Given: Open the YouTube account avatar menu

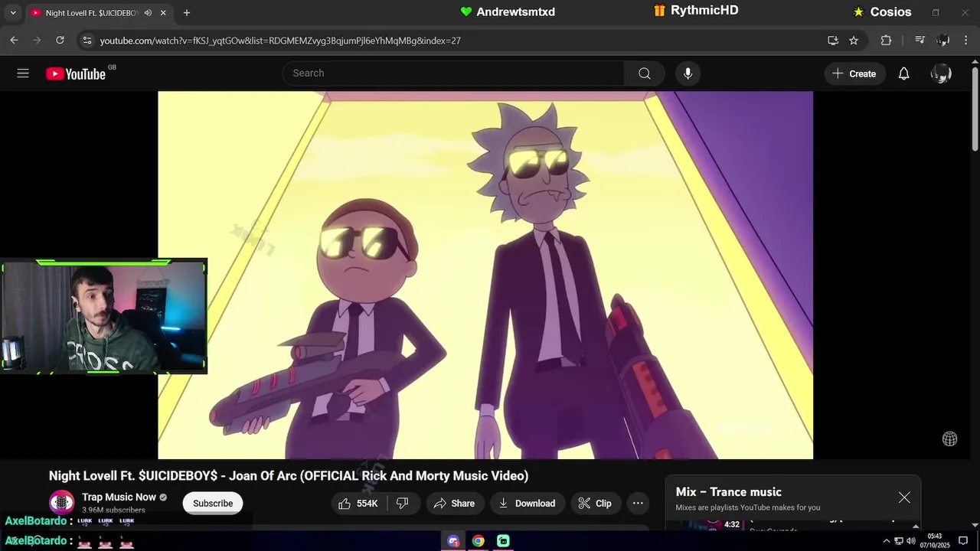Looking at the screenshot, I should pyautogui.click(x=941, y=73).
